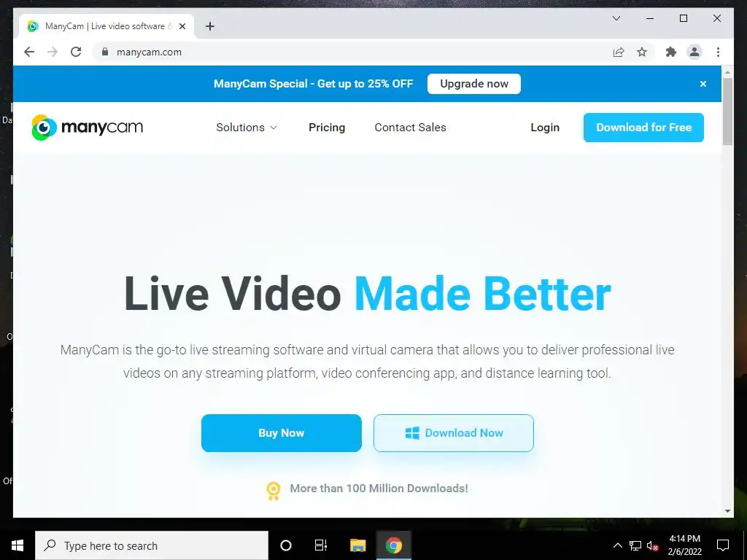Click the address bar URL field

(x=352, y=52)
